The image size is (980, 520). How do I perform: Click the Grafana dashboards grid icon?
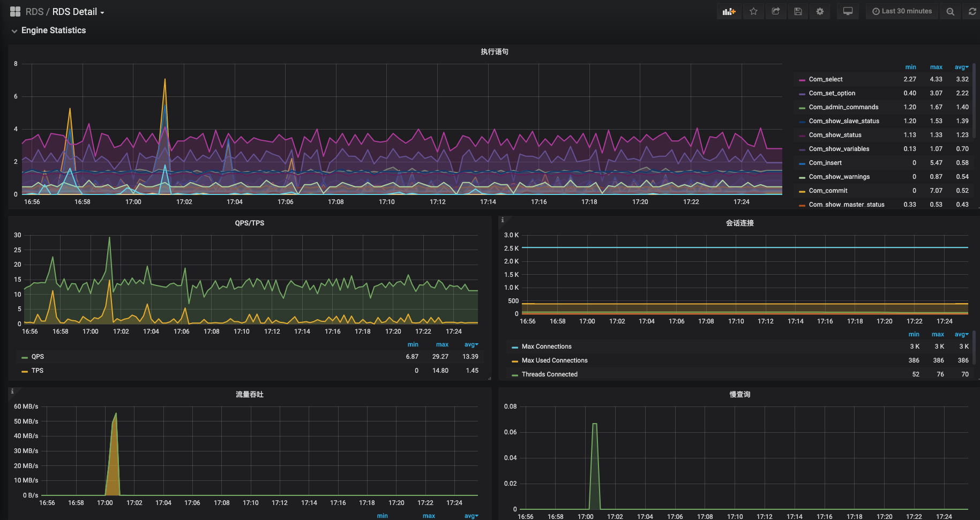(15, 11)
